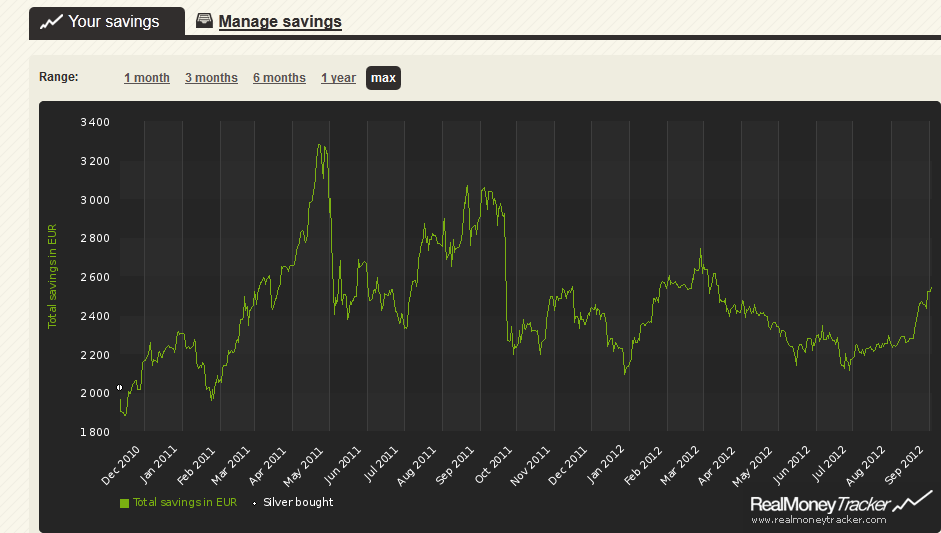The width and height of the screenshot is (941, 533).
Task: Toggle Total savings in EUR legend label
Action: [185, 503]
